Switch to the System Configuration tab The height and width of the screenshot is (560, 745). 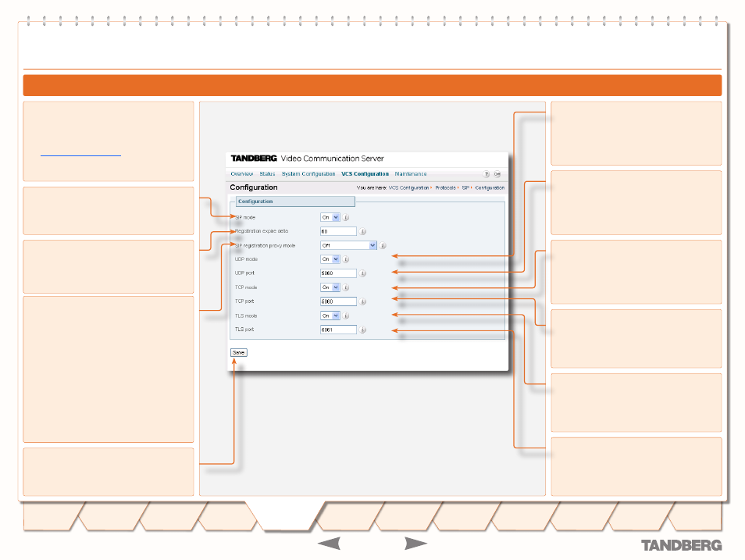click(308, 174)
